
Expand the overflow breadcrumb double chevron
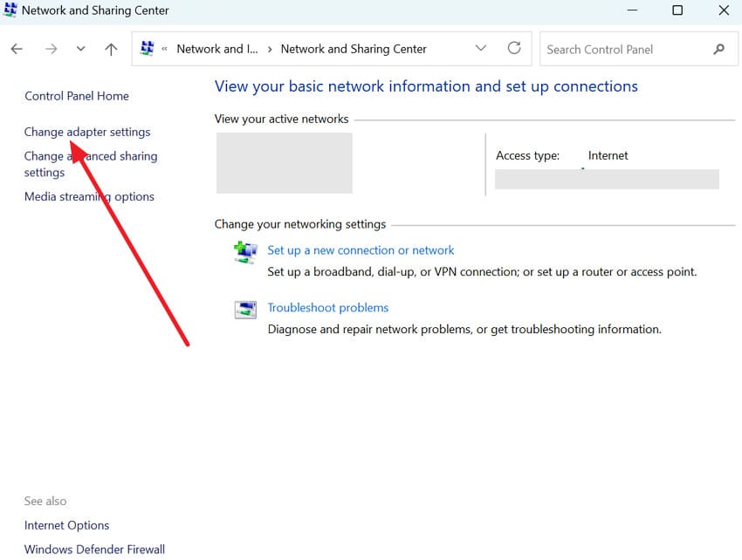164,49
